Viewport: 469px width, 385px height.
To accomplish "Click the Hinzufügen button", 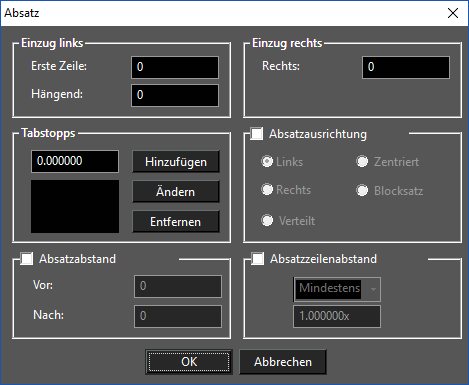I will point(176,162).
